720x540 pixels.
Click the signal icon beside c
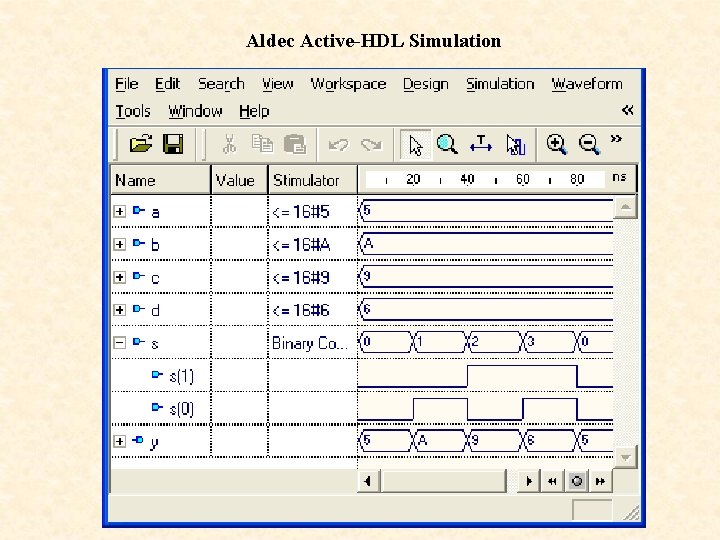coord(139,276)
